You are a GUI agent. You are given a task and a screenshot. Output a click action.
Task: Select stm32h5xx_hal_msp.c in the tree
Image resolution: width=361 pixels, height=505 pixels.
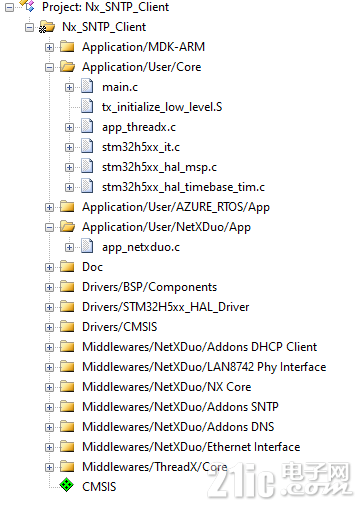159,167
